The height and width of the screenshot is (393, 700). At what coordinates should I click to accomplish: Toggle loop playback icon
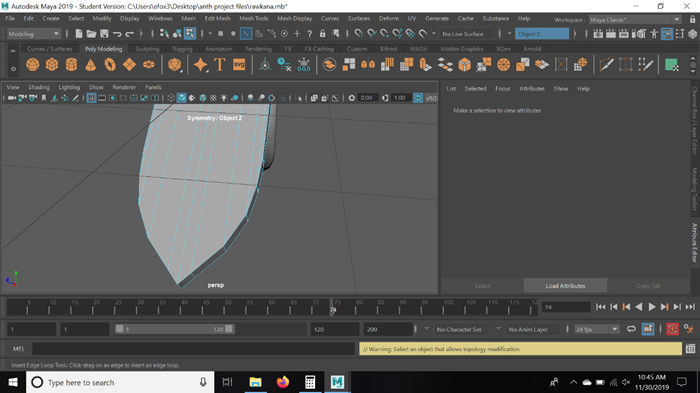(631, 329)
